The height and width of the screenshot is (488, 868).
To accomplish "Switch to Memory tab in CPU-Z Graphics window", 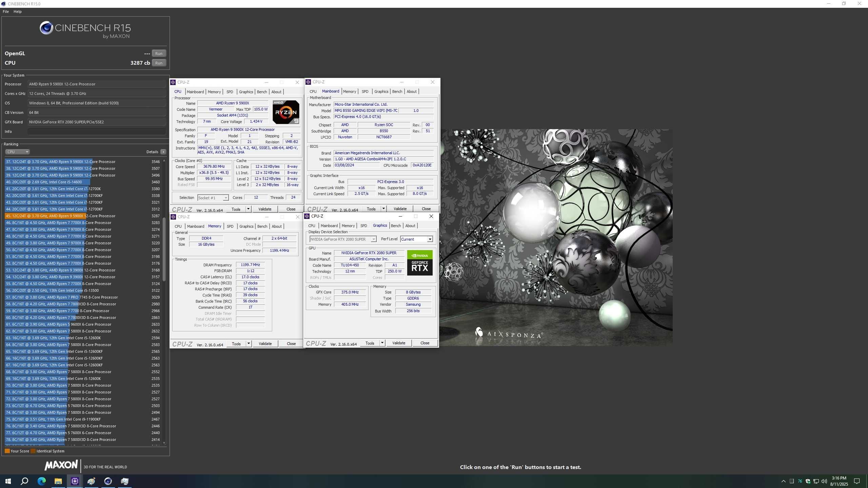I will [x=348, y=226].
